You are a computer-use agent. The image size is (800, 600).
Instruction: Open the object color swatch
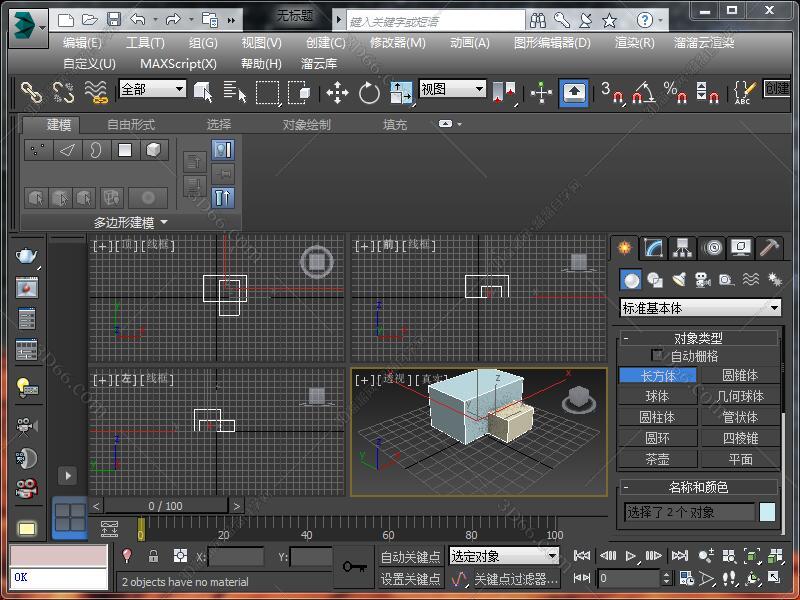pos(767,512)
